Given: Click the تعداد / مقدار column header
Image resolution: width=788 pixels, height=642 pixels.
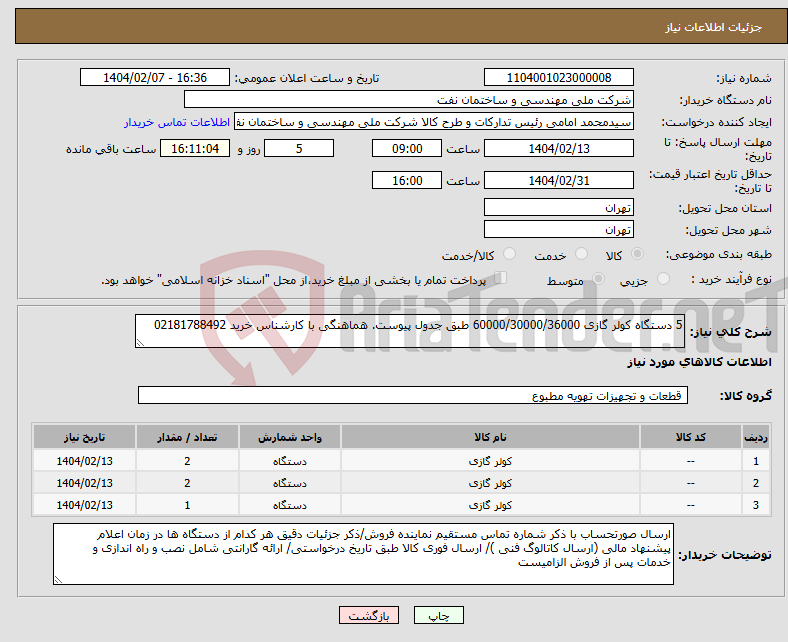Looking at the screenshot, I should click(187, 437).
